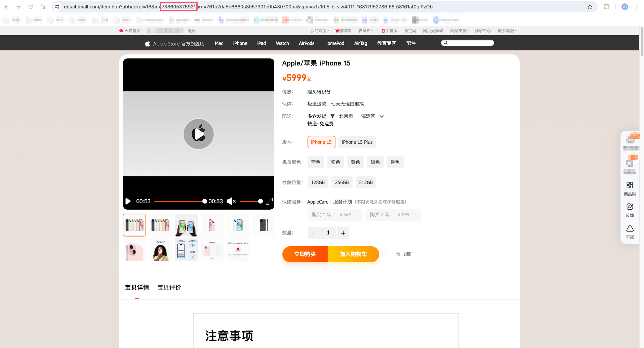Screen dimensions: 644x348
Task: Click the small play icon in video controls
Action: 128,201
